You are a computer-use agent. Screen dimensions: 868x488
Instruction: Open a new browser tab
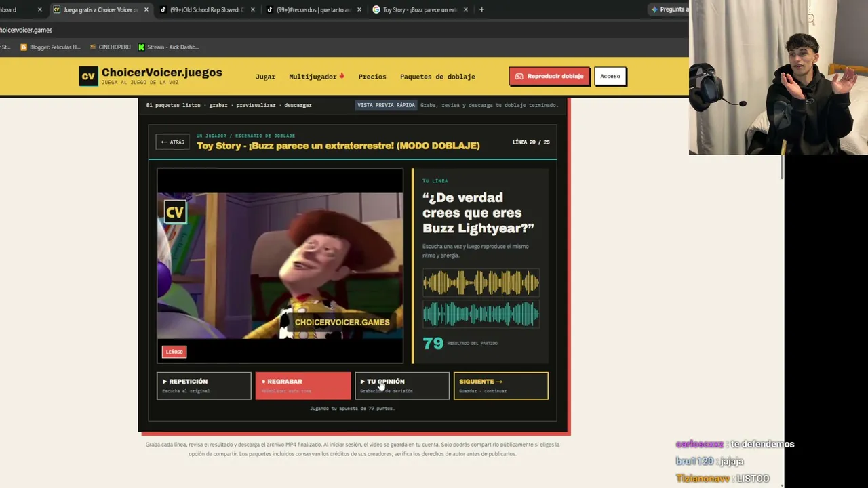tap(481, 9)
